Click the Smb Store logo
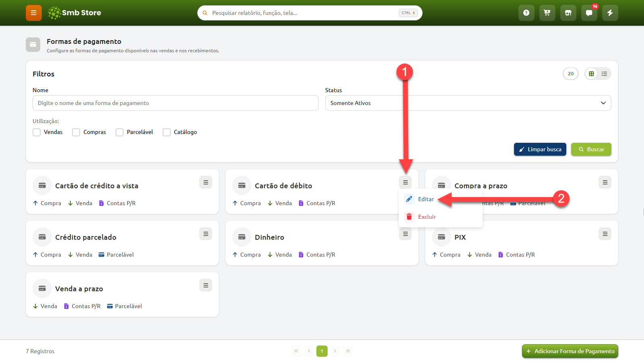This screenshot has width=644, height=362. [x=74, y=13]
